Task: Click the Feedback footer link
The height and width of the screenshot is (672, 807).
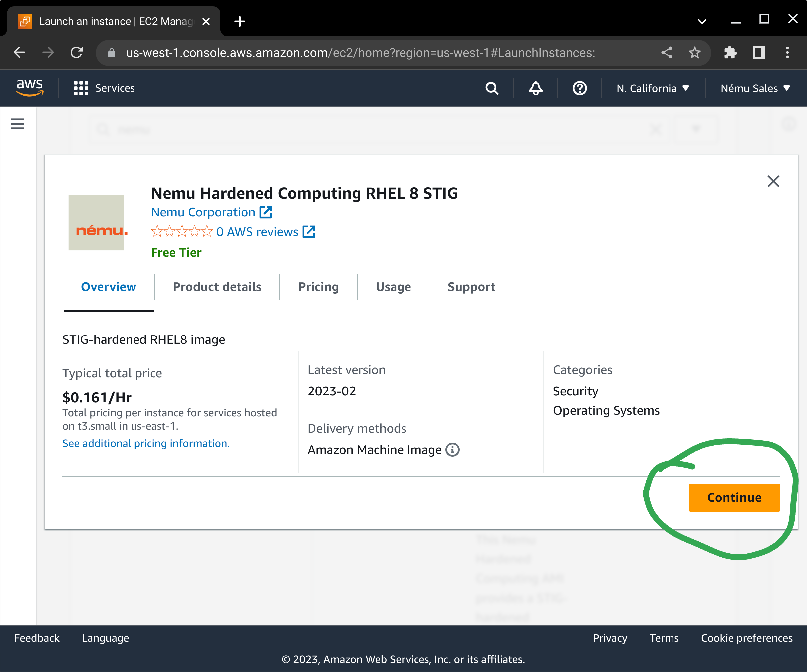Action: (x=37, y=638)
